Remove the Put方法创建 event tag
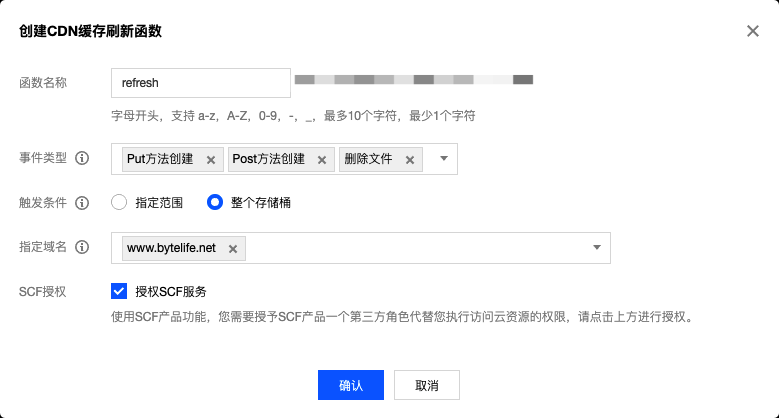 coord(210,160)
